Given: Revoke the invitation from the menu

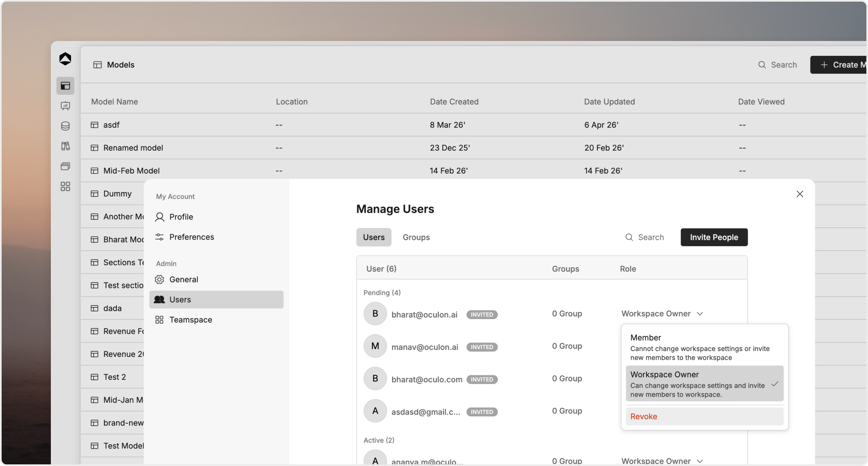Looking at the screenshot, I should pyautogui.click(x=704, y=416).
